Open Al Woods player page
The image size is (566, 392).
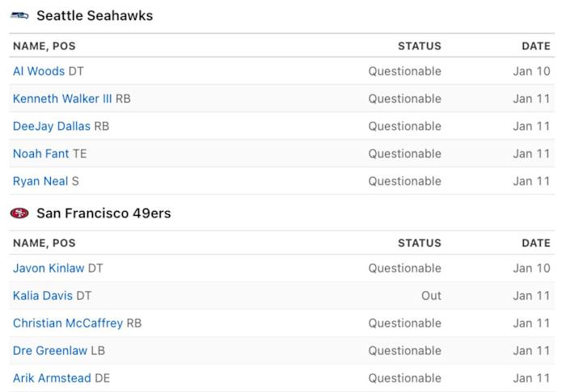(39, 71)
